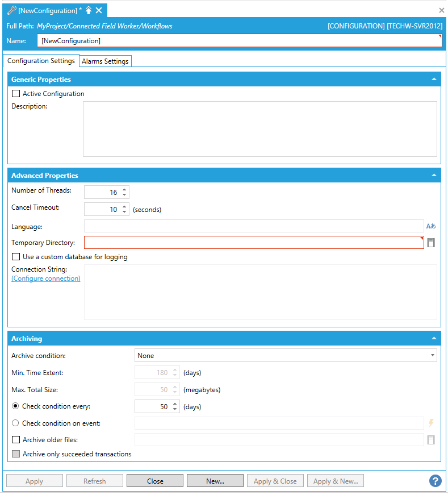Increase the Number of Threads value
The image size is (448, 495).
(x=124, y=189)
